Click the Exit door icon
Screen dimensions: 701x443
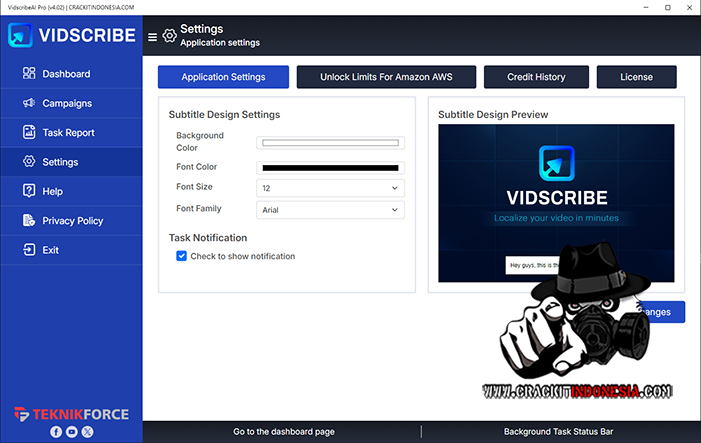tap(29, 249)
